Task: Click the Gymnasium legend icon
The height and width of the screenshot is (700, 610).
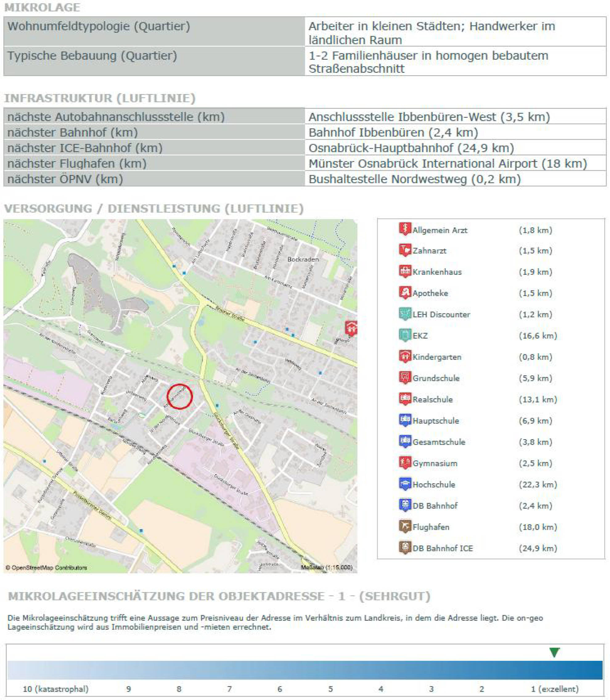Action: coord(405,463)
